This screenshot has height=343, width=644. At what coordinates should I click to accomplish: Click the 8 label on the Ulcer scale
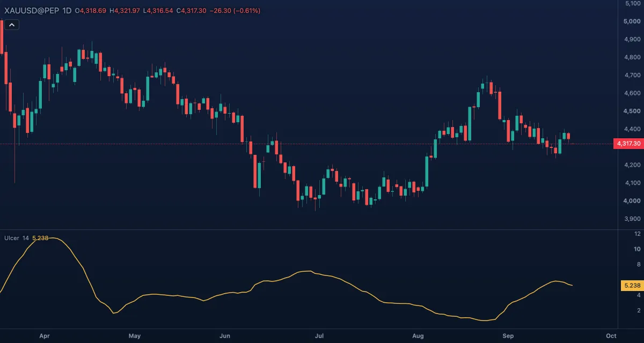[x=638, y=265]
